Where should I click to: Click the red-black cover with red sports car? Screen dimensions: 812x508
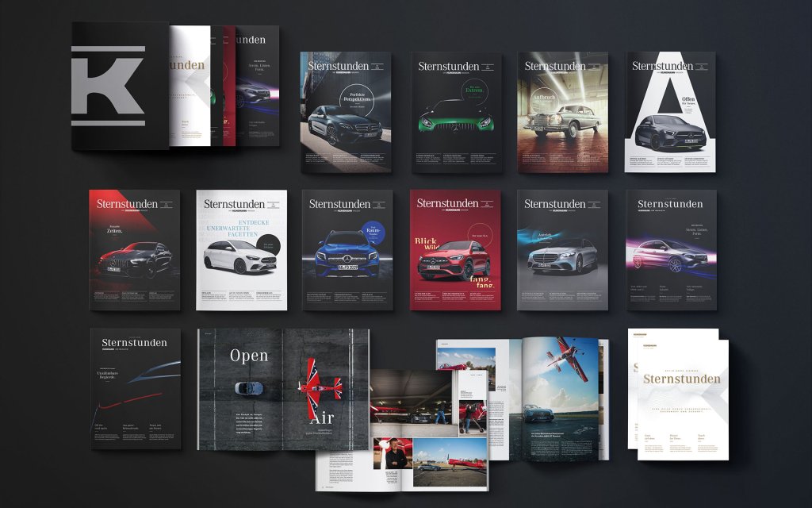[x=135, y=250]
